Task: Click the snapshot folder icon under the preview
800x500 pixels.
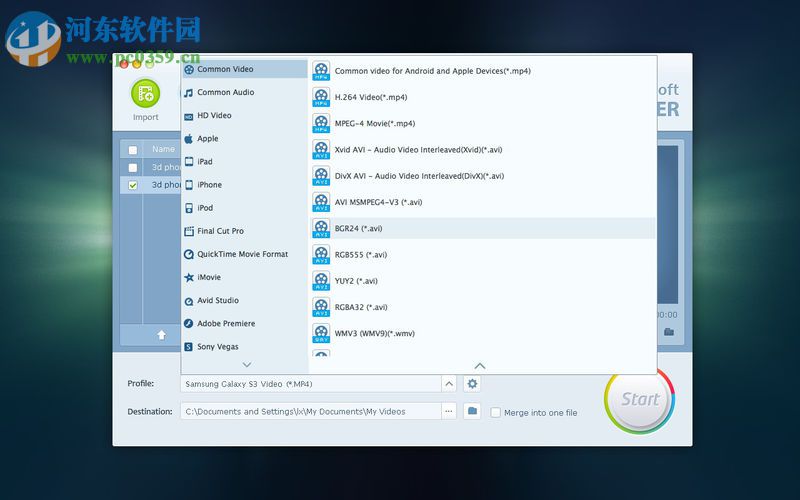Action: (669, 332)
